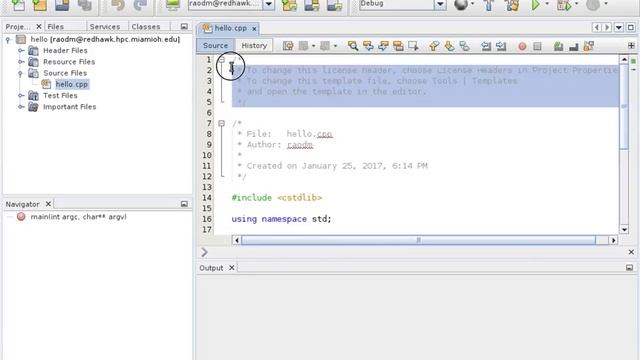640x360 pixels.
Task: Click Shift Line Left icon
Action: click(x=486, y=46)
